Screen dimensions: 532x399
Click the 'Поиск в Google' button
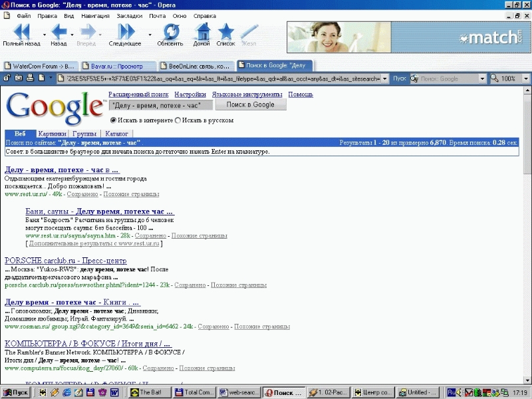(251, 105)
